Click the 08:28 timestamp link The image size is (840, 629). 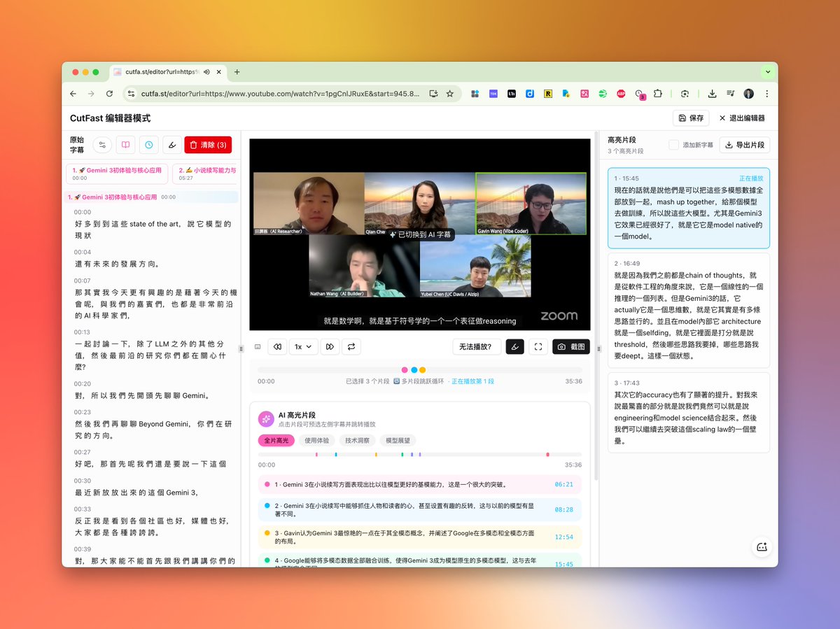[563, 509]
